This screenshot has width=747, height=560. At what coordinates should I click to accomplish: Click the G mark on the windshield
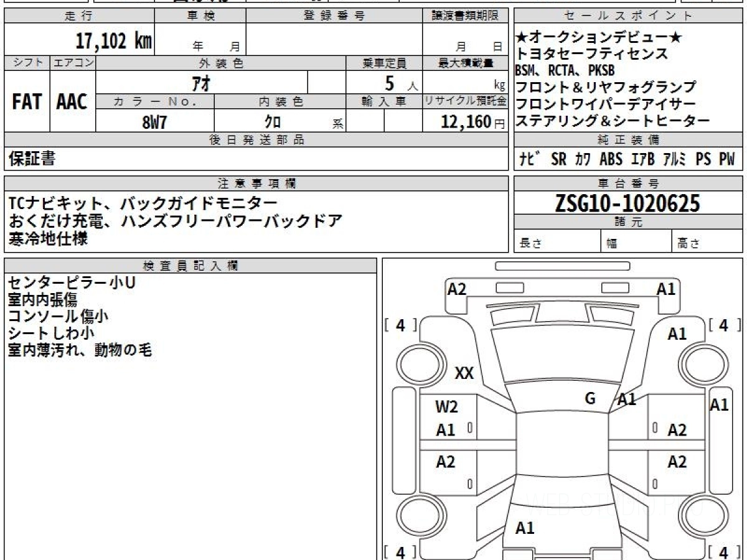pyautogui.click(x=590, y=398)
